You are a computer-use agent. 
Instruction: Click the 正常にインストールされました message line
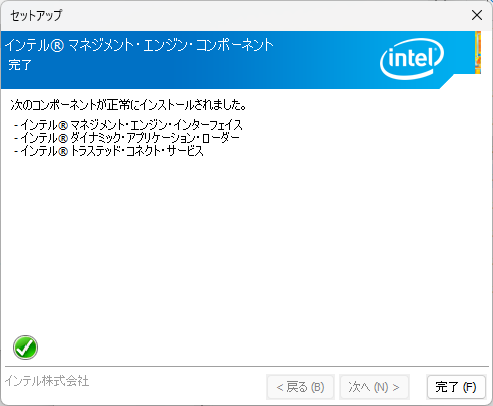[128, 105]
